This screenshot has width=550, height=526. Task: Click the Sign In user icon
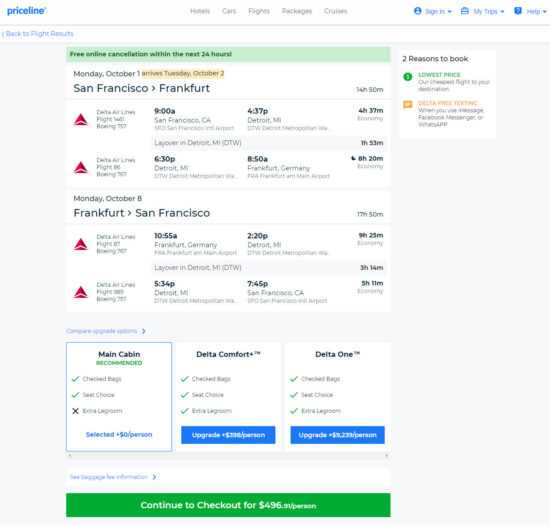(417, 11)
